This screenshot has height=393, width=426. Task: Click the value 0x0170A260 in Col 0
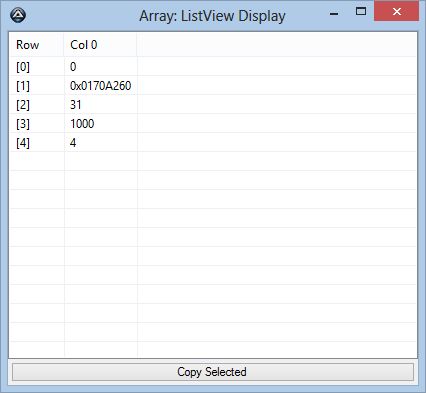[x=100, y=86]
